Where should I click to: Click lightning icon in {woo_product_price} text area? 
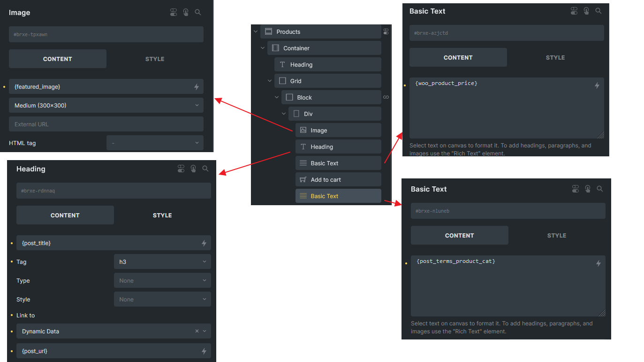click(597, 85)
